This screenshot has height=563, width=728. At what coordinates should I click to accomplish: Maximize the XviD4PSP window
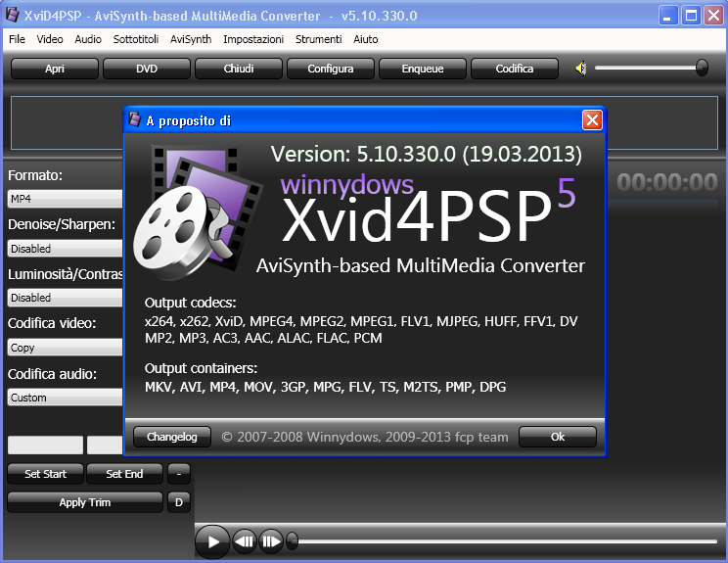[691, 16]
